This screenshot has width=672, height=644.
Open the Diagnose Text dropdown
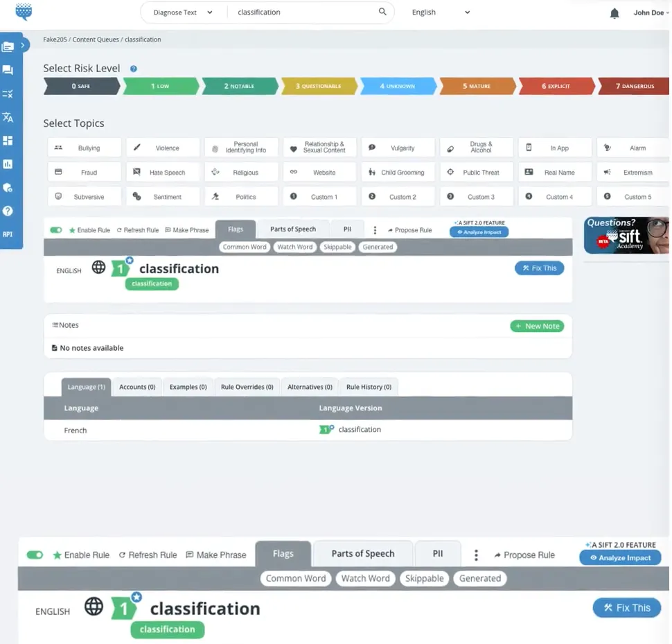pyautogui.click(x=182, y=12)
